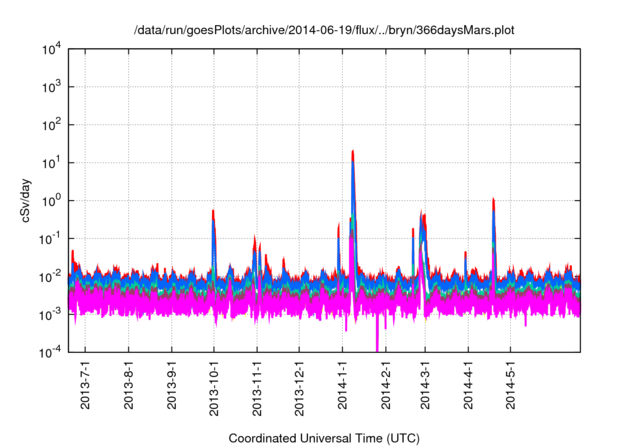Image resolution: width=640 pixels, height=448 pixels.
Task: Click the peak at October 2013
Action: coord(214,214)
